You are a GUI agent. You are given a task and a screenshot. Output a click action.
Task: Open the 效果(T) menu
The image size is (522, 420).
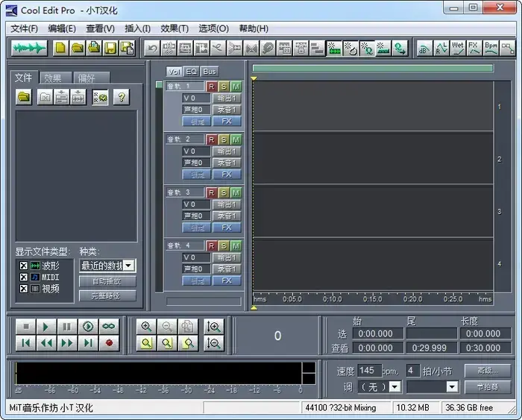[174, 28]
